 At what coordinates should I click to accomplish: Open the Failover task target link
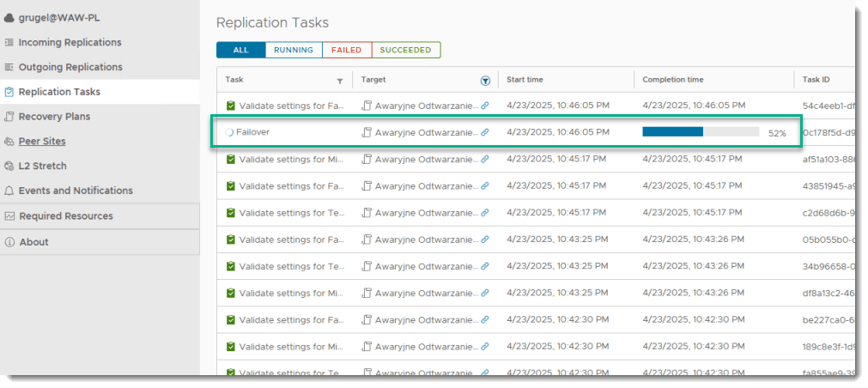click(426, 133)
